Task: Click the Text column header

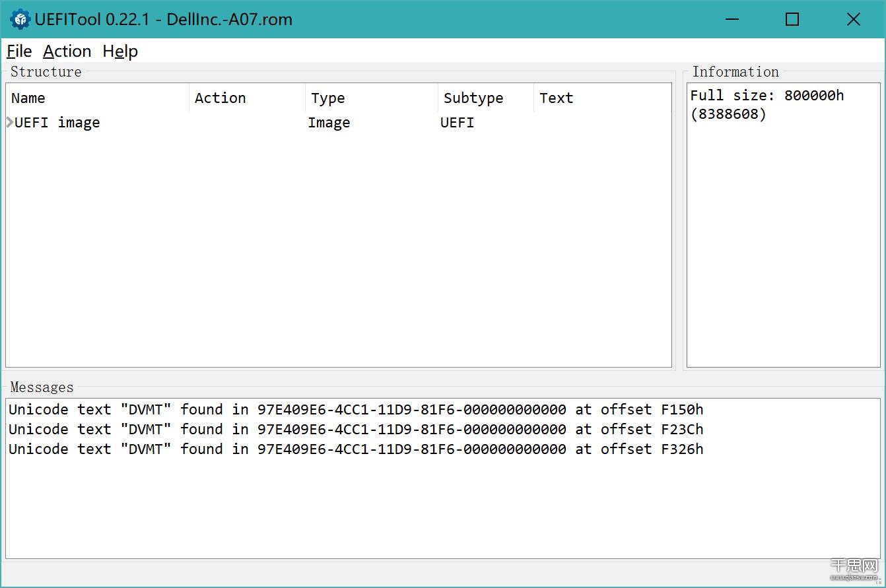Action: [602, 98]
